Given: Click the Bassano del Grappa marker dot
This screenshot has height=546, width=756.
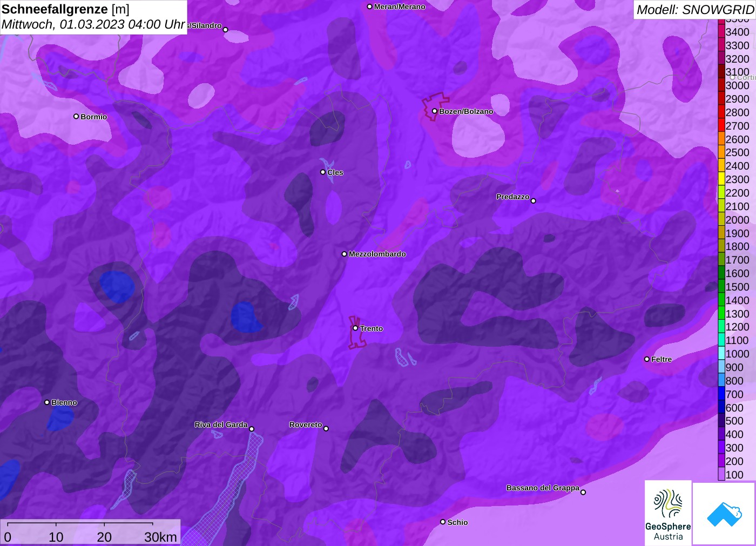Looking at the screenshot, I should pos(583,492).
